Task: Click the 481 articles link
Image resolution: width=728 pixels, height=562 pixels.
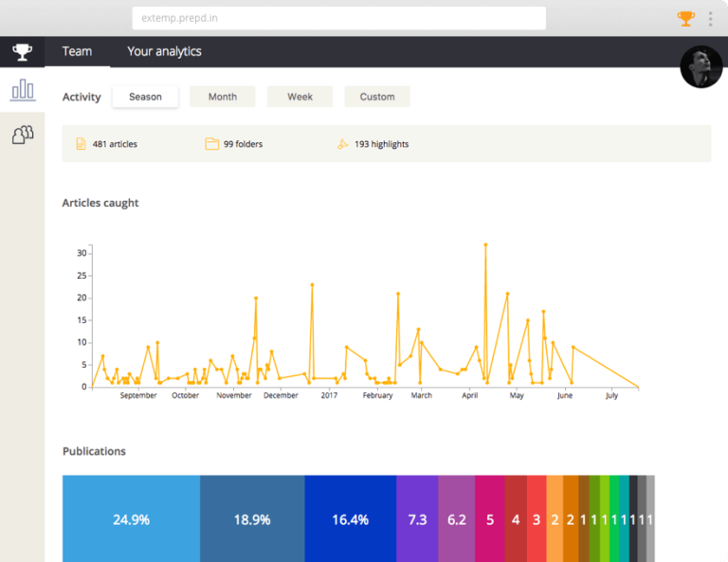Action: pyautogui.click(x=114, y=144)
